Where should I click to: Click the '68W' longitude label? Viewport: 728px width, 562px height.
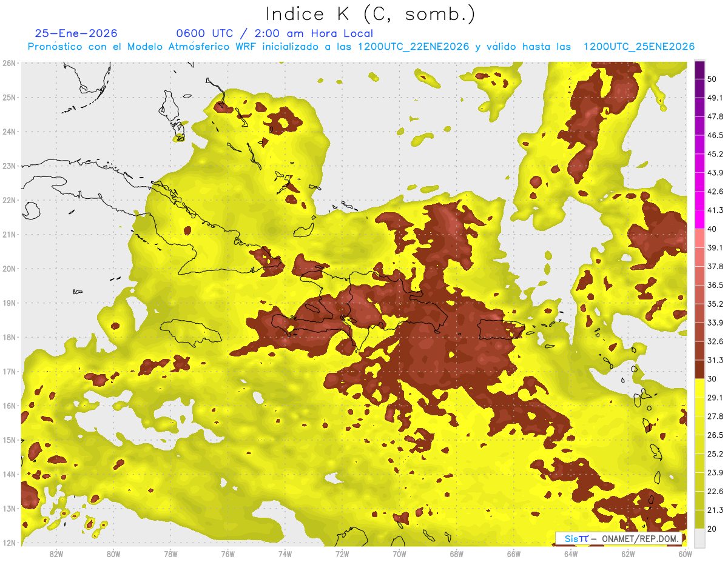coord(457,554)
